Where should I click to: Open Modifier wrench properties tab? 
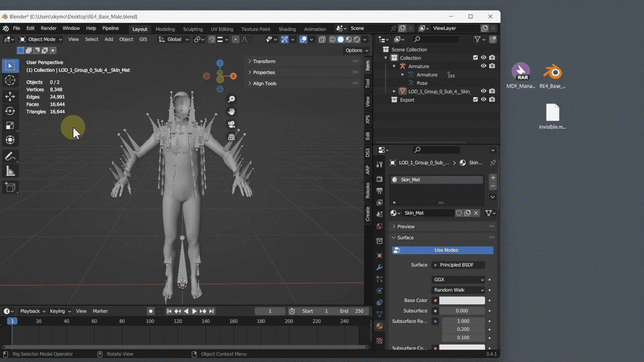pos(379,267)
